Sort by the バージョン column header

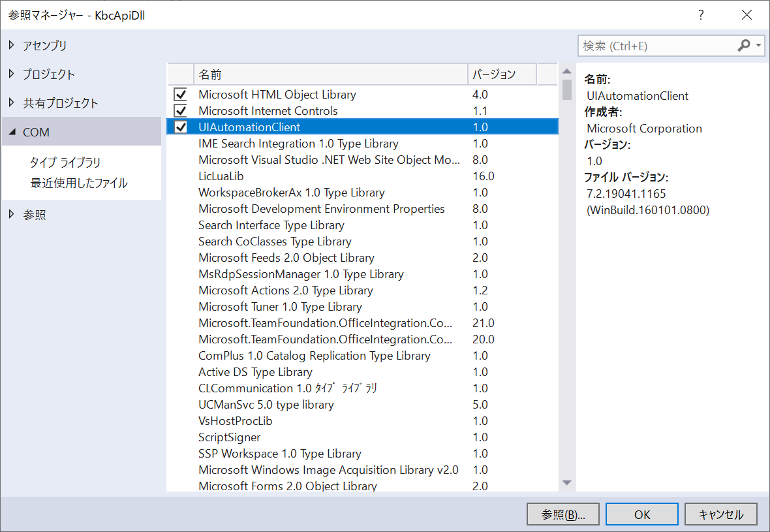coord(502,74)
